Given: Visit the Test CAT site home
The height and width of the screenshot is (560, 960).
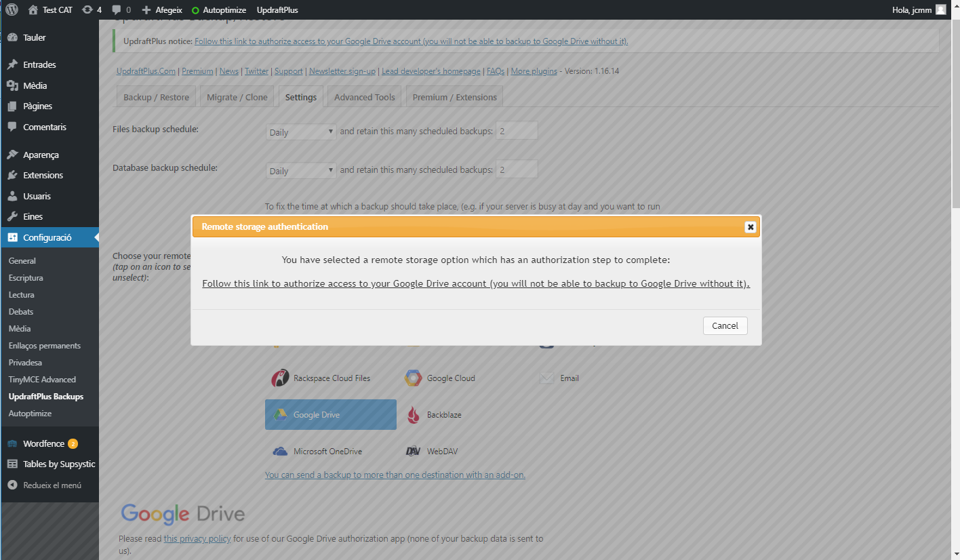Looking at the screenshot, I should tap(50, 9).
